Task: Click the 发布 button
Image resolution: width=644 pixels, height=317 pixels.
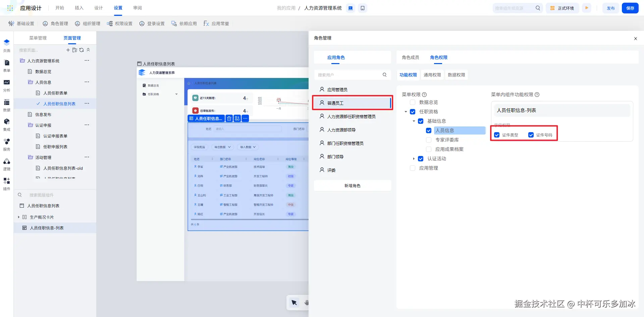Action: [611, 8]
